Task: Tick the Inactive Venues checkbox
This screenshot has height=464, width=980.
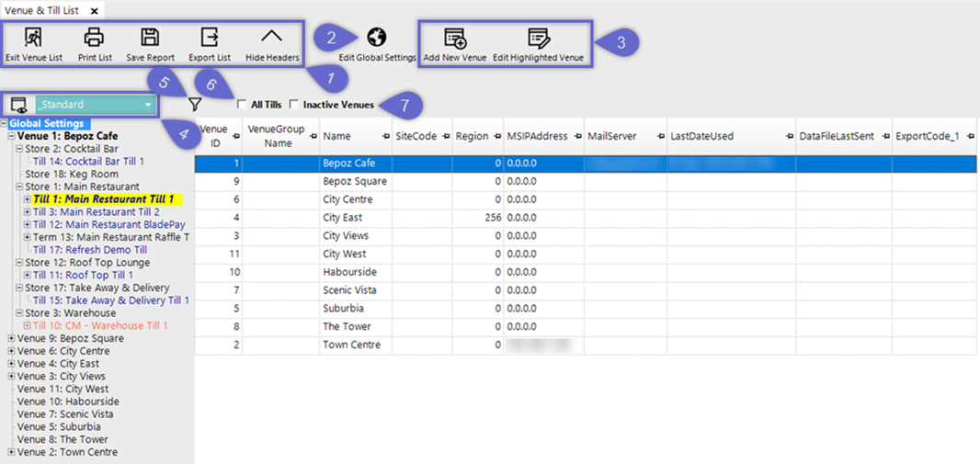Action: 294,105
